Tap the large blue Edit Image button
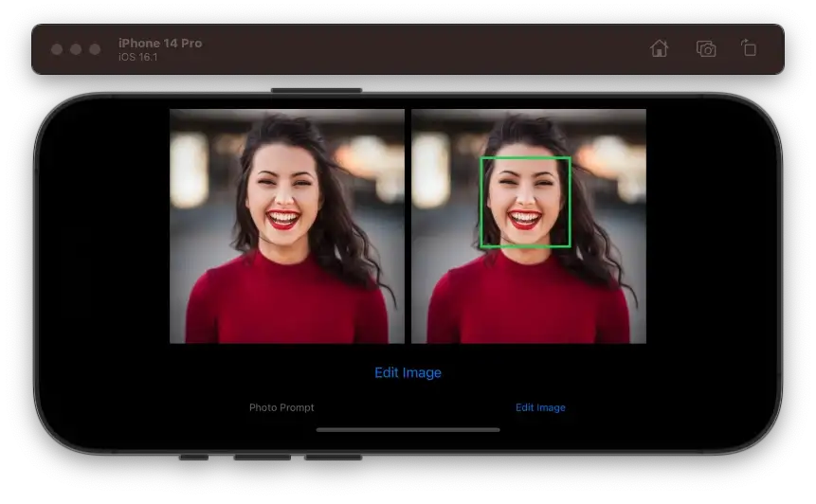816x504 pixels. click(408, 372)
